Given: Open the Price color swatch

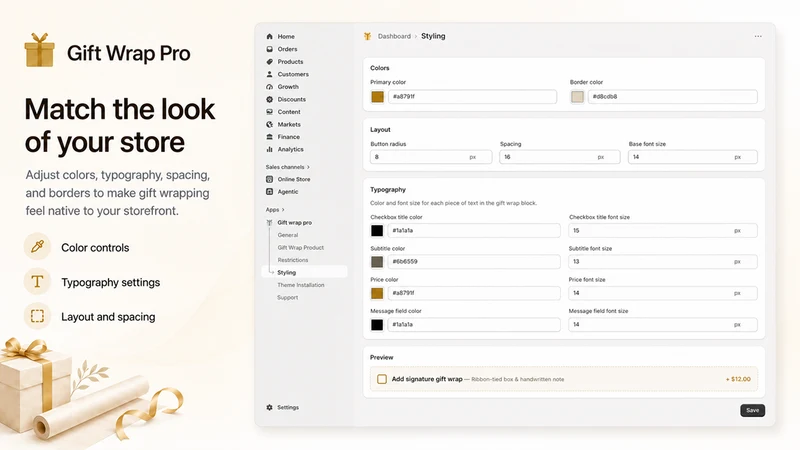Looking at the screenshot, I should click(377, 293).
